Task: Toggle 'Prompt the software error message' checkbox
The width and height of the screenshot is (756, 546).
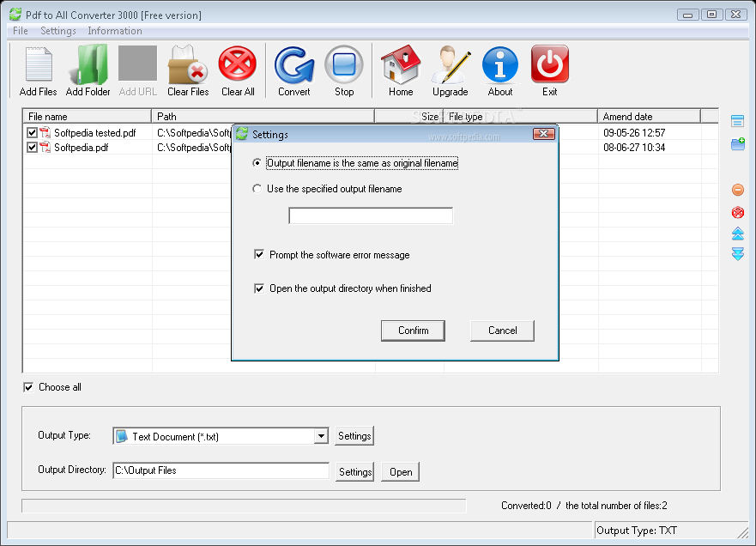Action: point(259,255)
